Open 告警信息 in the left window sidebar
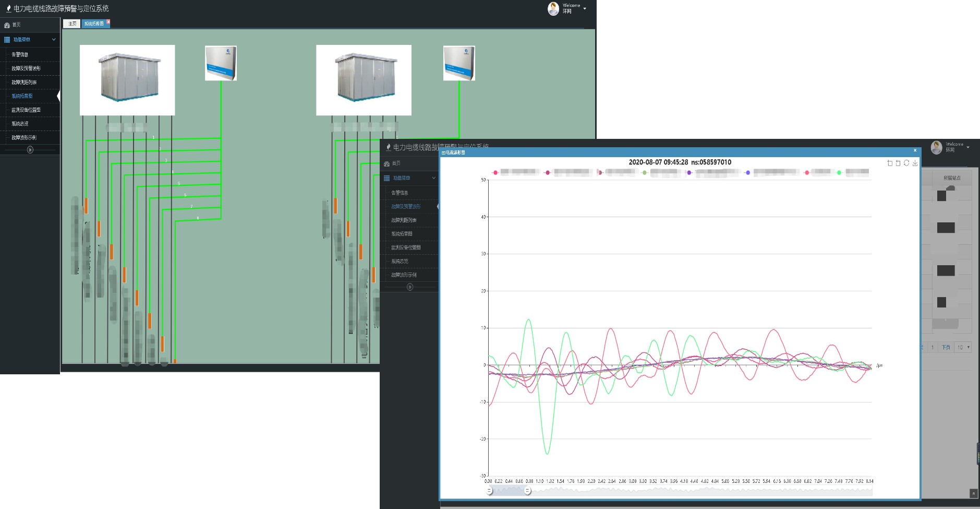This screenshot has height=509, width=980. pos(20,54)
